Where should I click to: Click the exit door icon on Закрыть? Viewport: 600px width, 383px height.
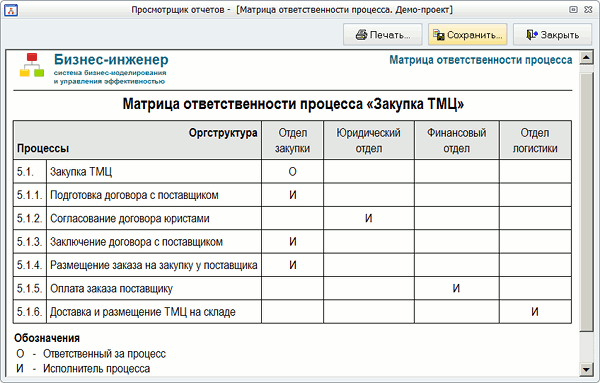point(532,35)
